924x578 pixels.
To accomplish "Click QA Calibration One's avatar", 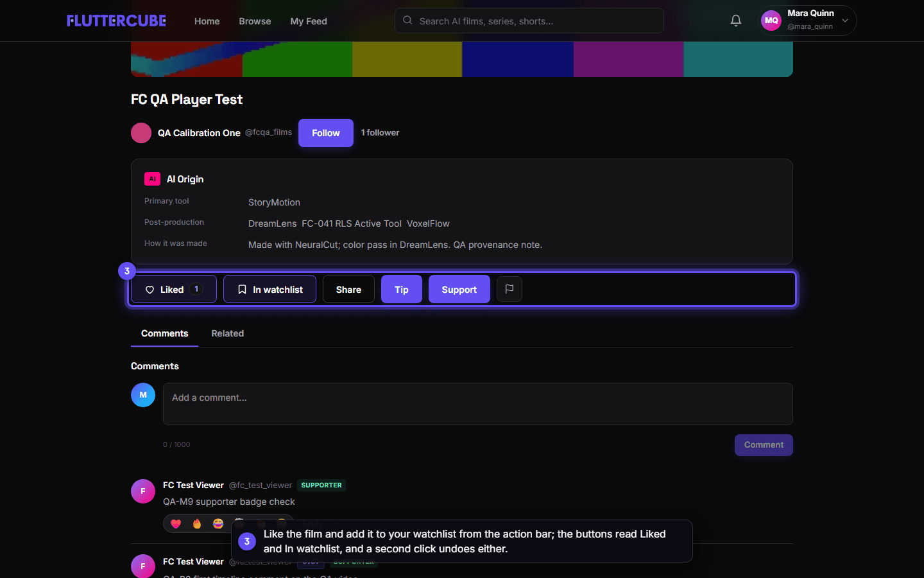I will (141, 133).
